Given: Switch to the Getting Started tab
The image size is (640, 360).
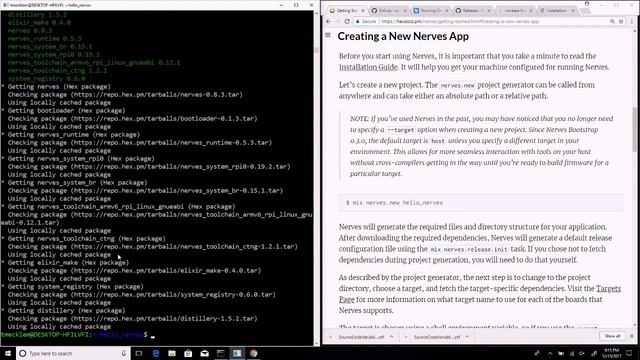Looking at the screenshot, I should 346,11.
